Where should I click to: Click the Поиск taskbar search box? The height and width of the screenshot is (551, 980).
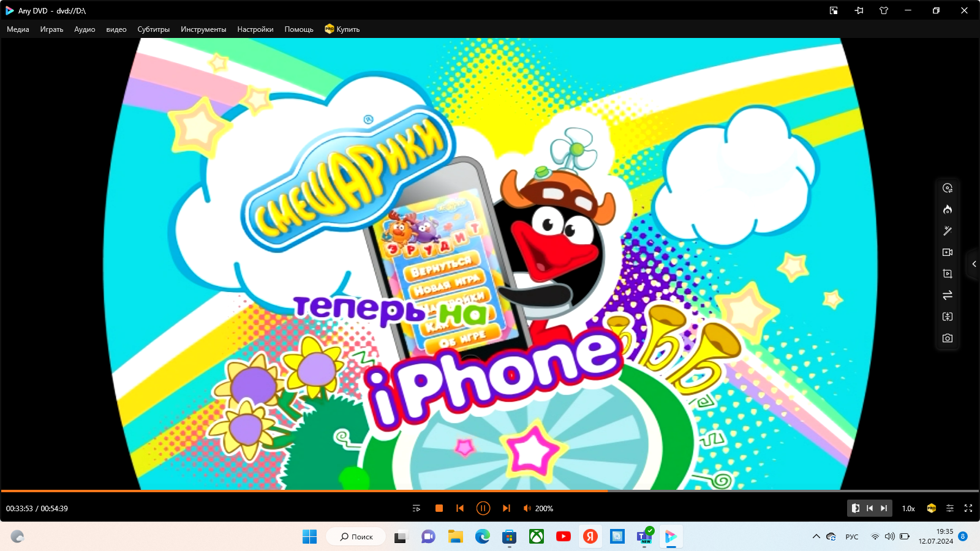click(356, 537)
